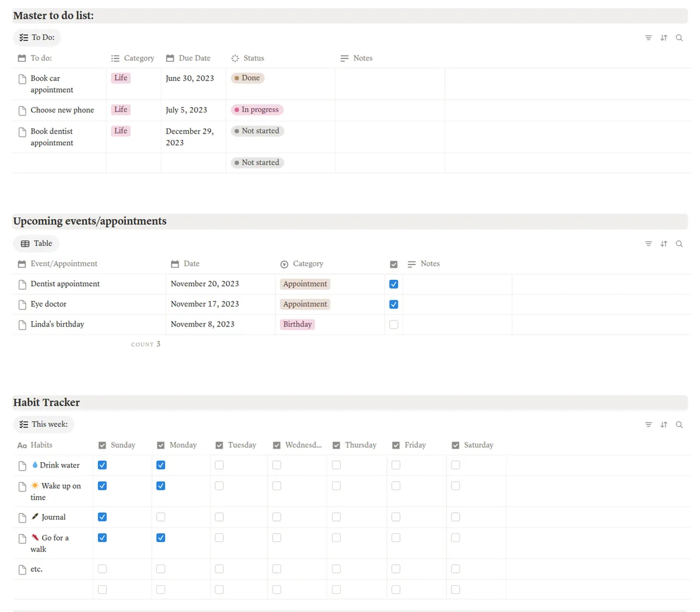Tick Journal for Monday
The width and height of the screenshot is (700, 612).
pyautogui.click(x=161, y=517)
